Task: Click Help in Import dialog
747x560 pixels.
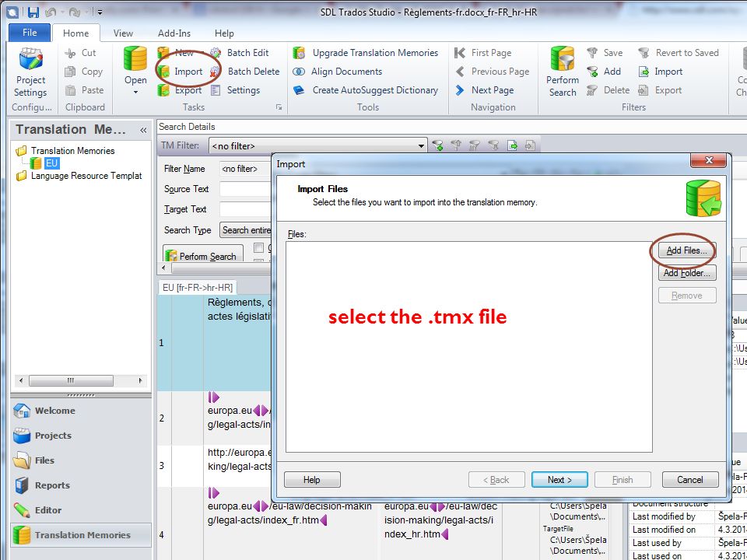Action: click(312, 480)
